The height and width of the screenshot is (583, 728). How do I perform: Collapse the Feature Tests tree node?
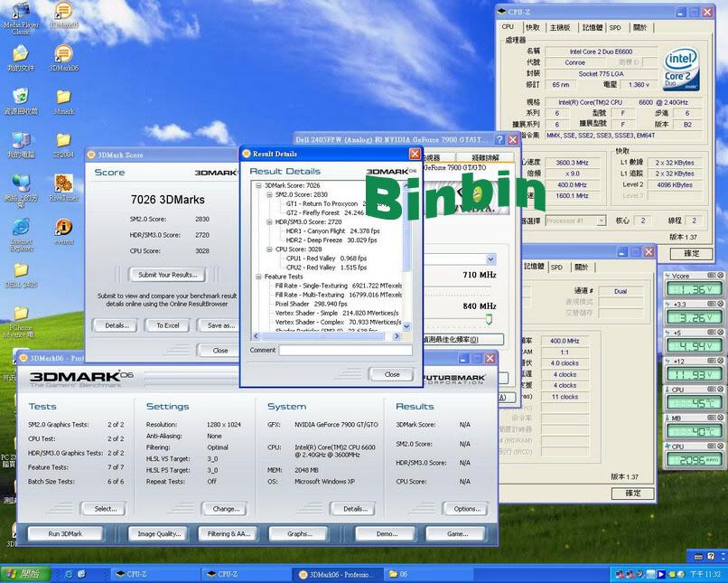point(259,277)
